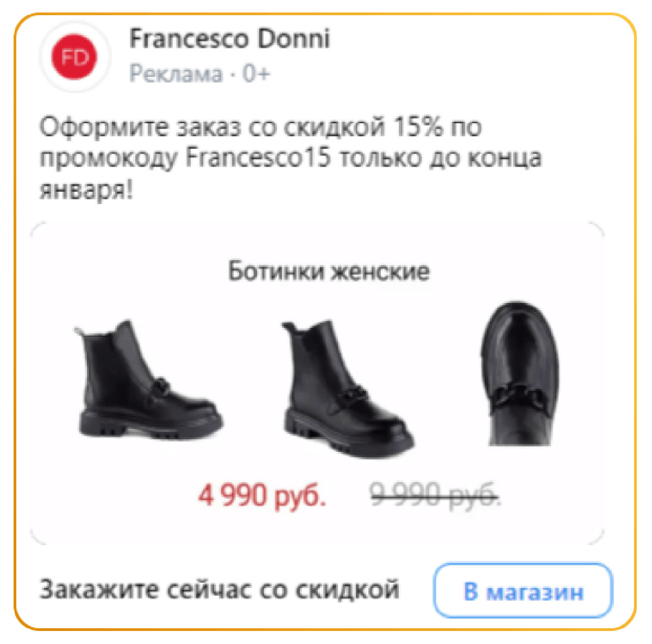This screenshot has width=652, height=644.
Task: Click the crossed-out 9 990 руб. price
Action: click(x=435, y=495)
